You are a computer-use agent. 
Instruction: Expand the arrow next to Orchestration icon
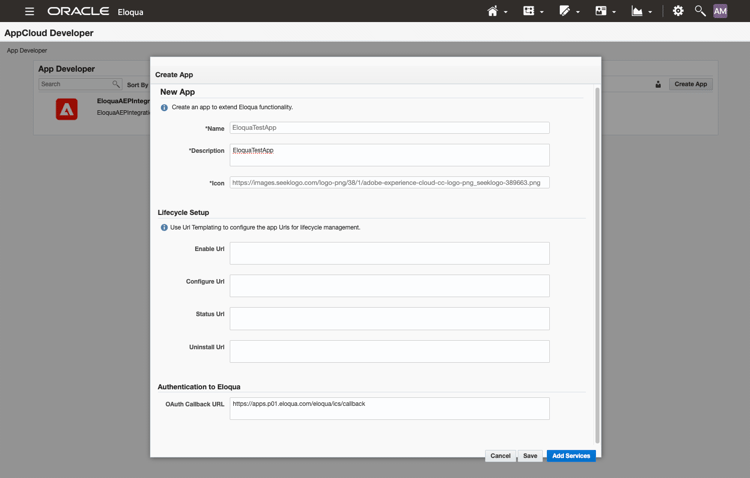click(x=542, y=12)
